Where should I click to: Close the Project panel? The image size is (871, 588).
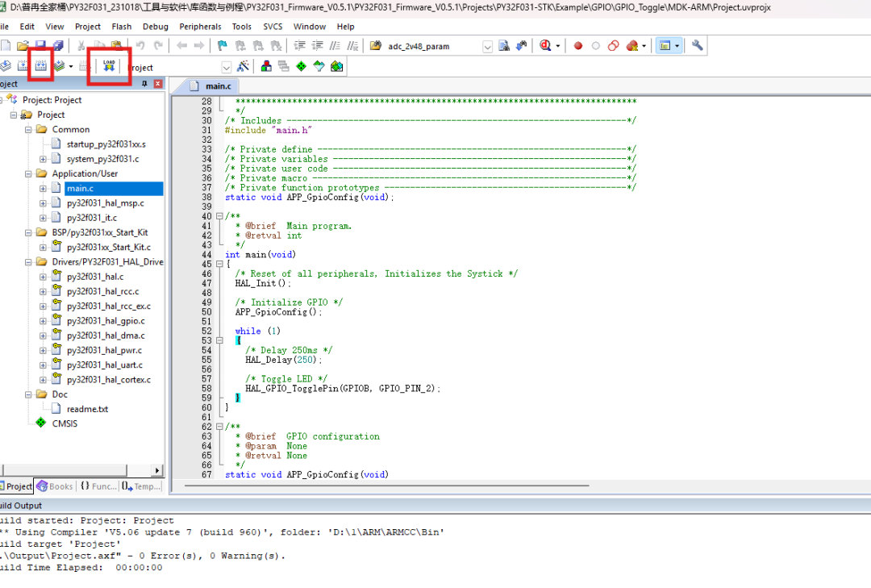coord(158,84)
